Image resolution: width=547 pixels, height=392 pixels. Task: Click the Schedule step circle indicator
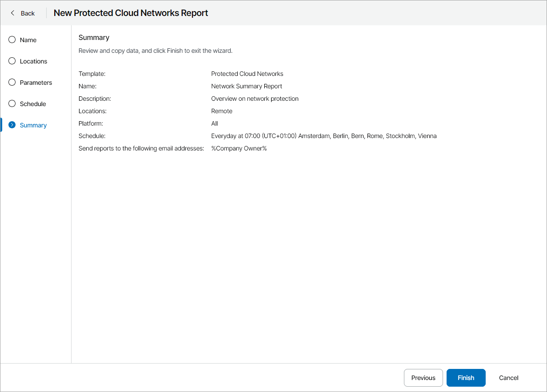tap(12, 103)
